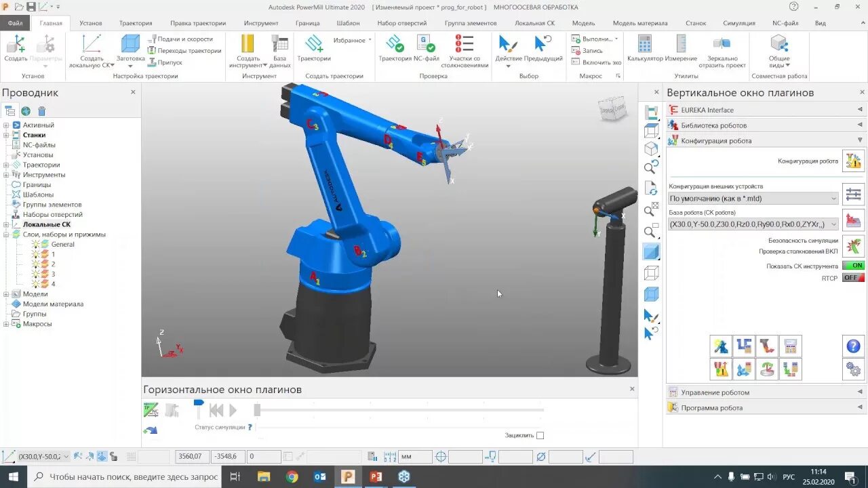Image resolution: width=868 pixels, height=488 pixels.
Task: Click the Конфигурация робота button icon
Action: point(854,161)
